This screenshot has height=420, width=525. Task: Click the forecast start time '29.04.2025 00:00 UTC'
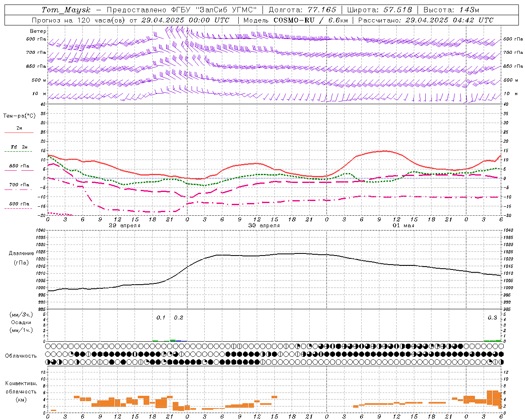[x=185, y=20]
